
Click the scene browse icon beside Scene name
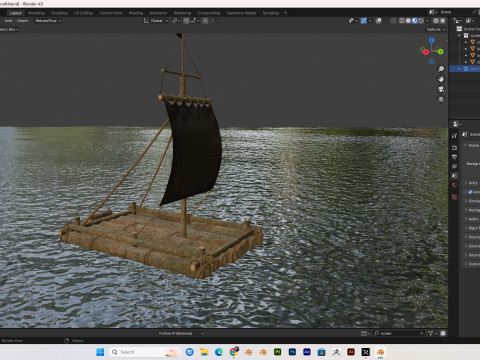click(x=433, y=12)
